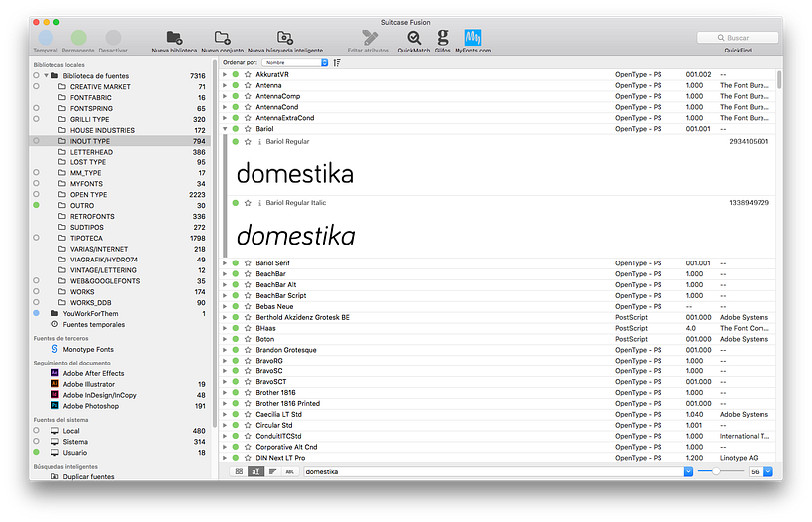
Task: Click the Nuevo conjunto icon
Action: [x=222, y=38]
